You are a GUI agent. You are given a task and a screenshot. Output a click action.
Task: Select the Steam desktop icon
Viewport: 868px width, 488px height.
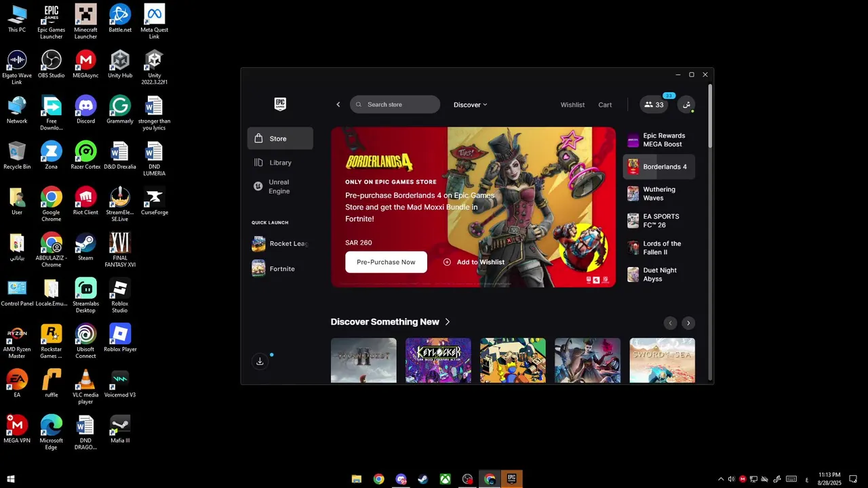tap(85, 246)
